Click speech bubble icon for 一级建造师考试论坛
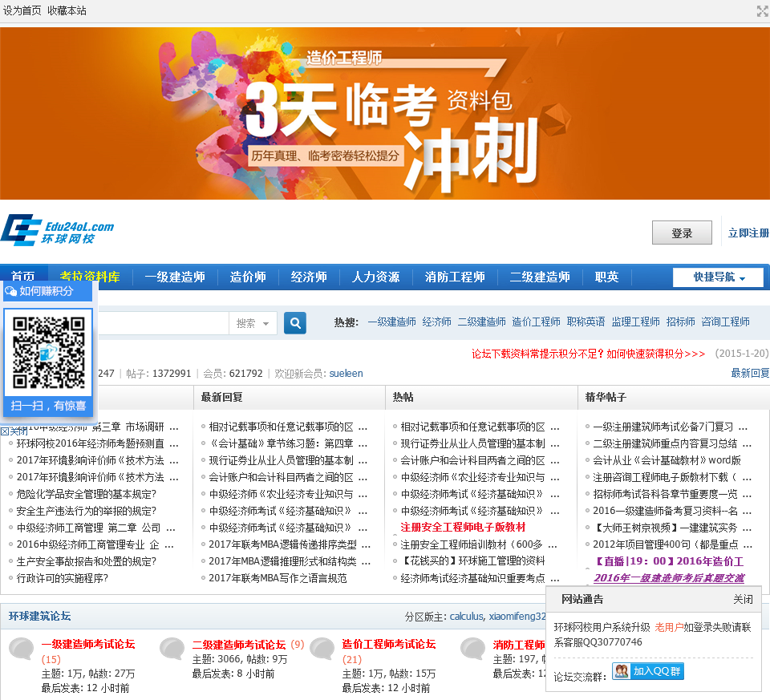The image size is (770, 700). pos(22,649)
